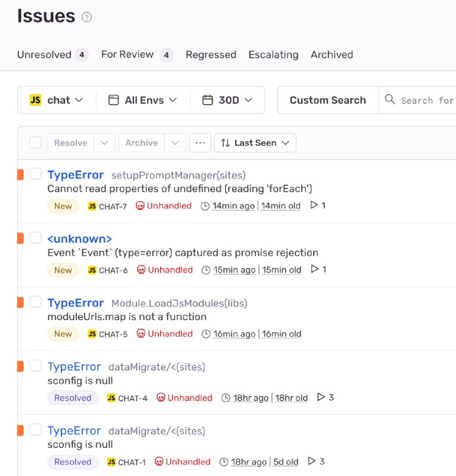This screenshot has height=476, width=456.
Task: Click the skull Unhandled icon on CHAT-6
Action: pyautogui.click(x=141, y=270)
